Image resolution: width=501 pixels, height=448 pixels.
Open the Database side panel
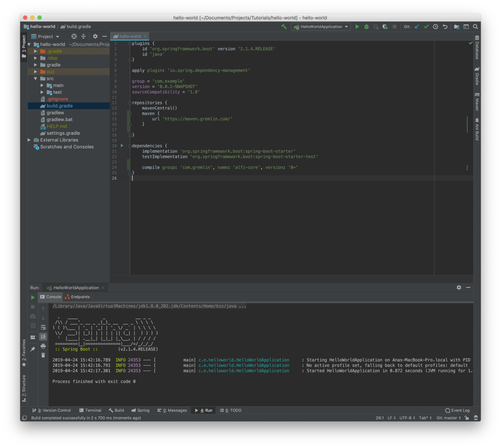(477, 48)
